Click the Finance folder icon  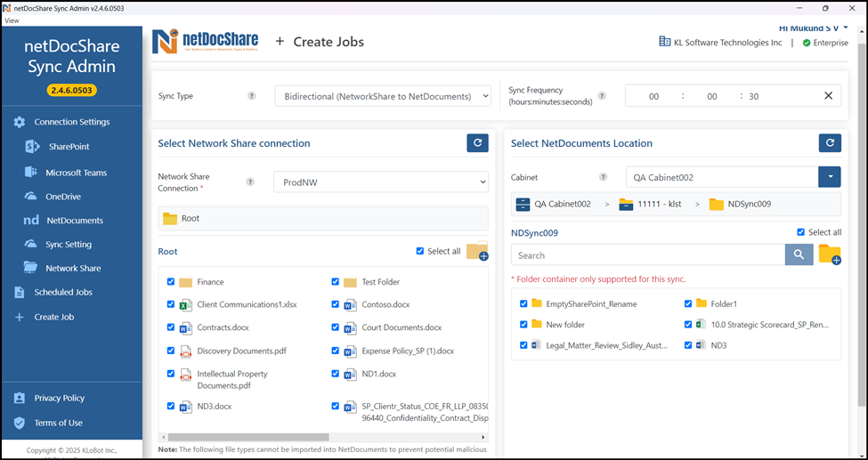[x=186, y=282]
